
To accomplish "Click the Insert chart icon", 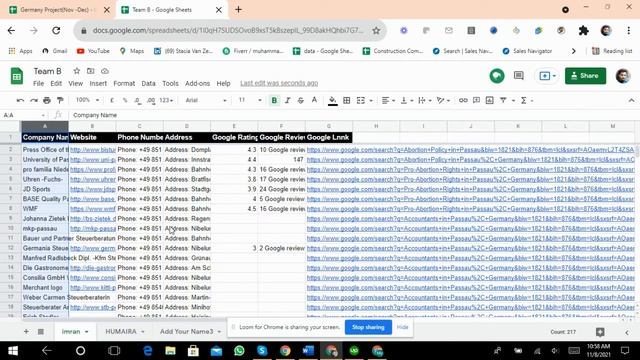I will [489, 100].
